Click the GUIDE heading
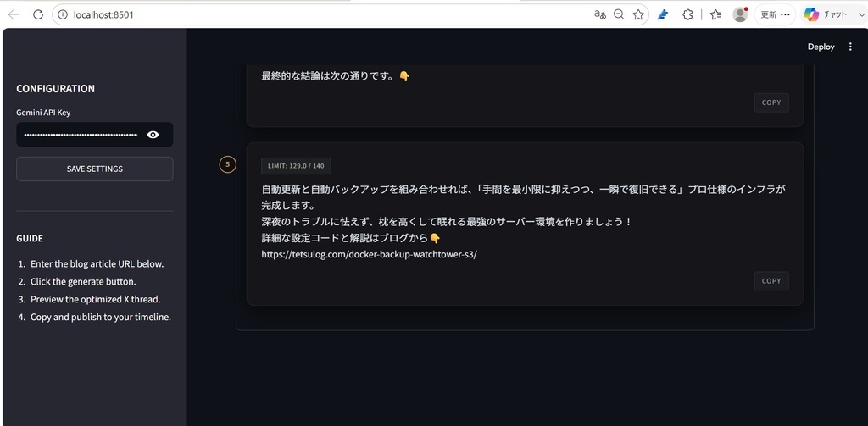This screenshot has height=426, width=868. 30,239
